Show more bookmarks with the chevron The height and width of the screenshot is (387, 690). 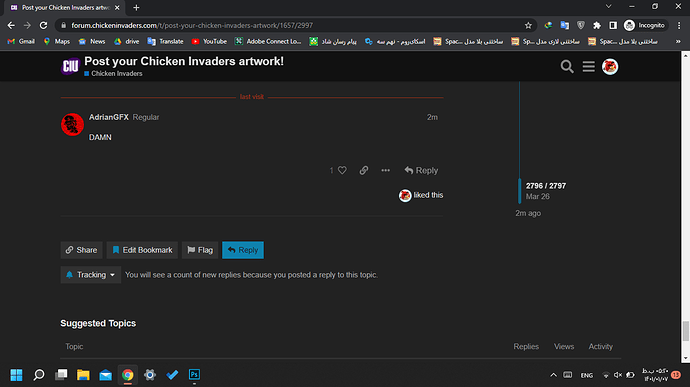coord(678,41)
